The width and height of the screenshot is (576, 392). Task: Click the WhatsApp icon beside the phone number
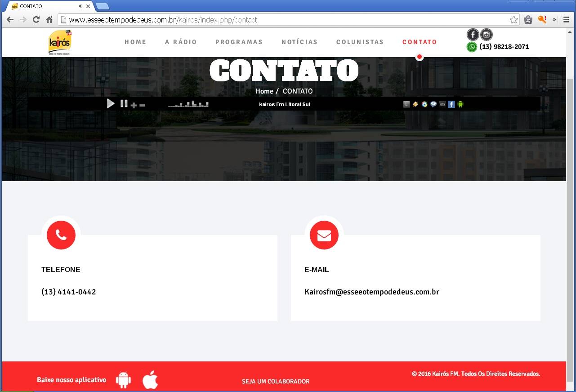472,46
